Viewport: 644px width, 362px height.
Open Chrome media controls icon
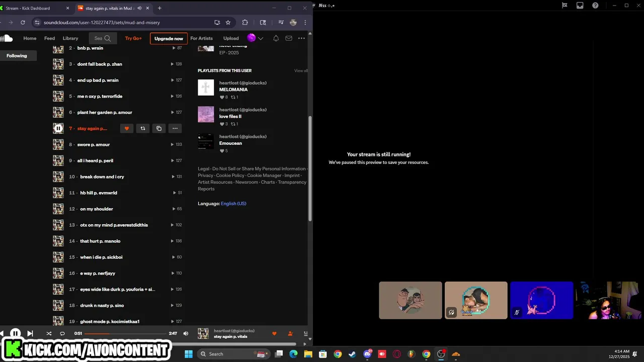[281, 22]
